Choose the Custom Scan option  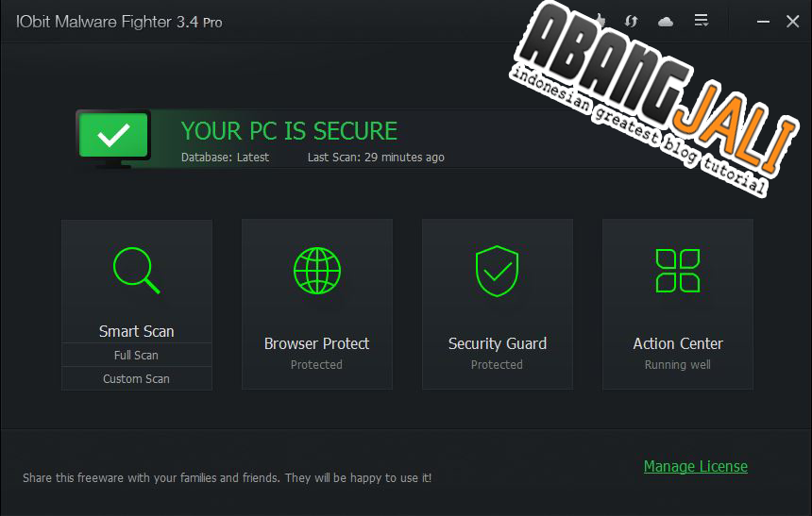click(x=136, y=379)
